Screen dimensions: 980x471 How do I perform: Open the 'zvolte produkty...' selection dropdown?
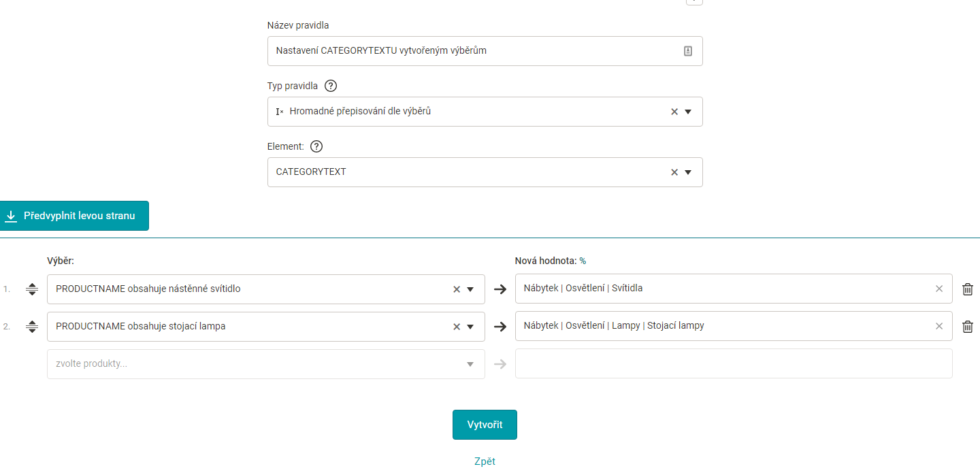(470, 364)
